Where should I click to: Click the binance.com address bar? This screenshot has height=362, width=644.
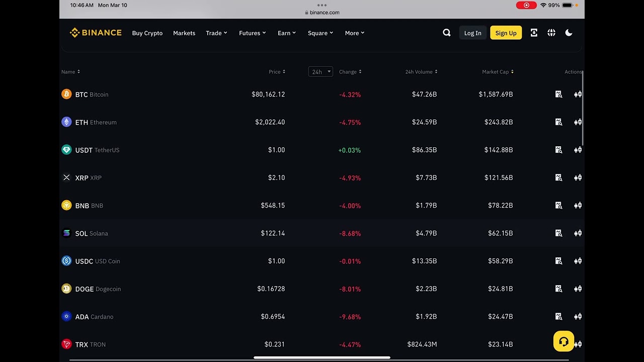click(x=322, y=12)
